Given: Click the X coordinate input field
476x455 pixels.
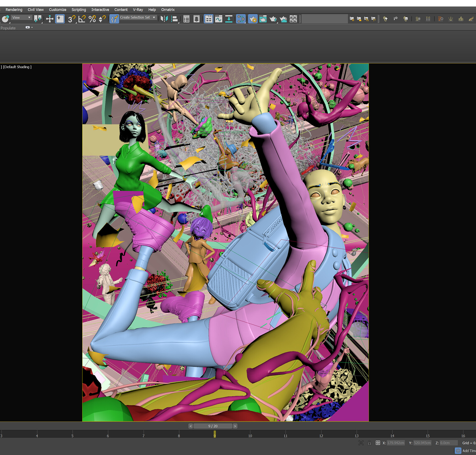Looking at the screenshot, I should pos(396,443).
